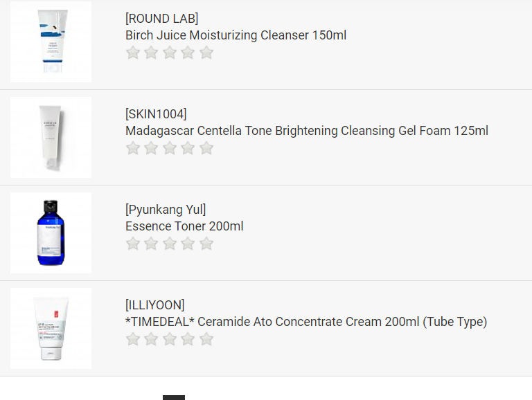
Task: Rate ILLIYOON Ceramide Ato Cream five stars
Action: (206, 339)
